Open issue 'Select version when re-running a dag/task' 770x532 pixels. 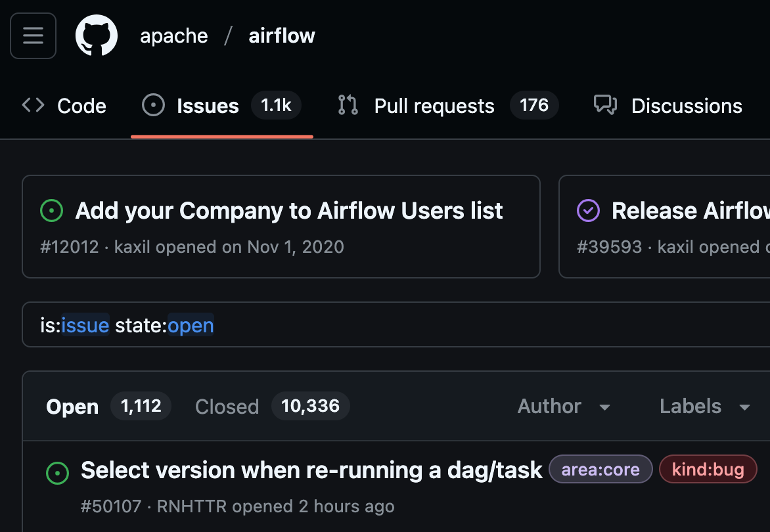click(311, 470)
